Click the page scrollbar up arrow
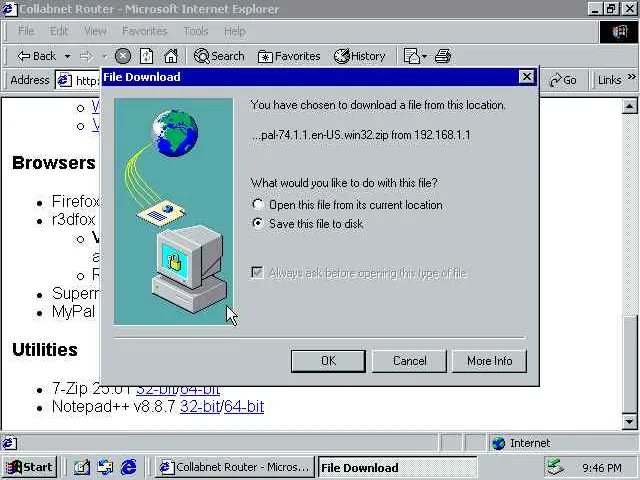Viewport: 640px width, 480px height. [x=629, y=107]
